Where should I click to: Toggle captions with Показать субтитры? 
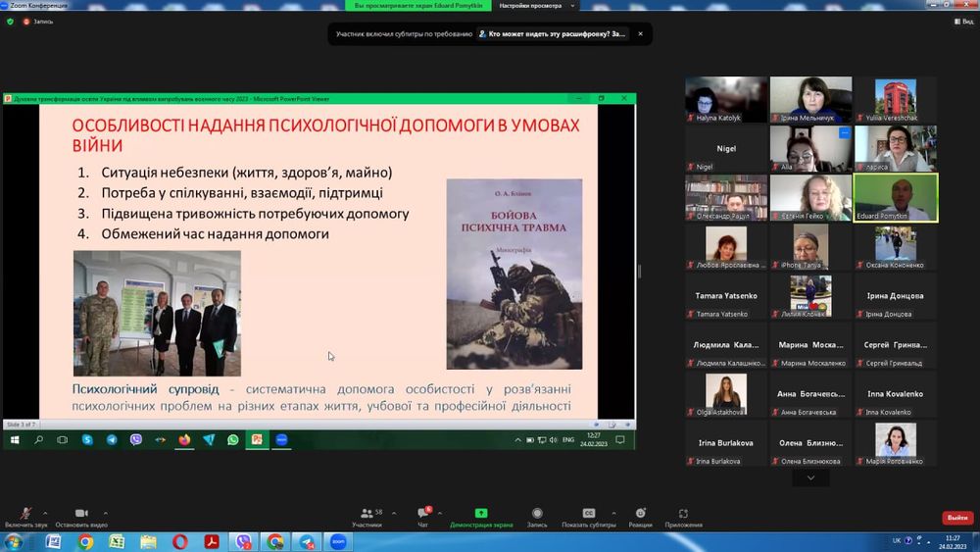coord(589,516)
